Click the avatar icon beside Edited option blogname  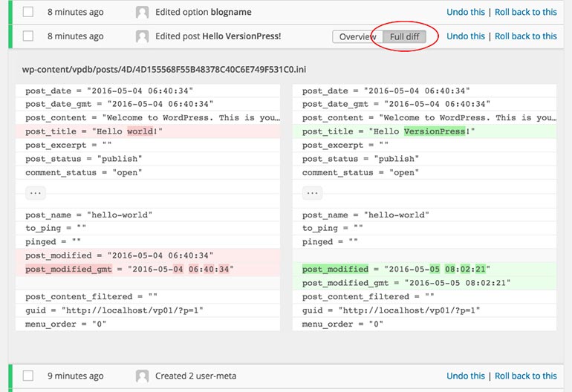142,12
